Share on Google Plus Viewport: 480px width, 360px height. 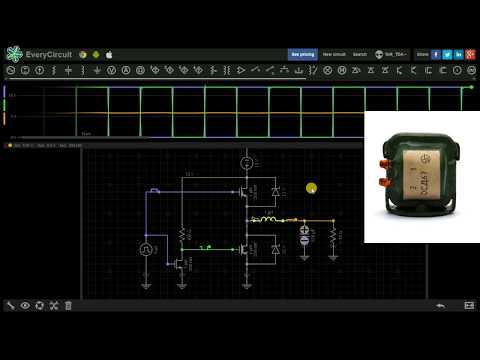(470, 54)
